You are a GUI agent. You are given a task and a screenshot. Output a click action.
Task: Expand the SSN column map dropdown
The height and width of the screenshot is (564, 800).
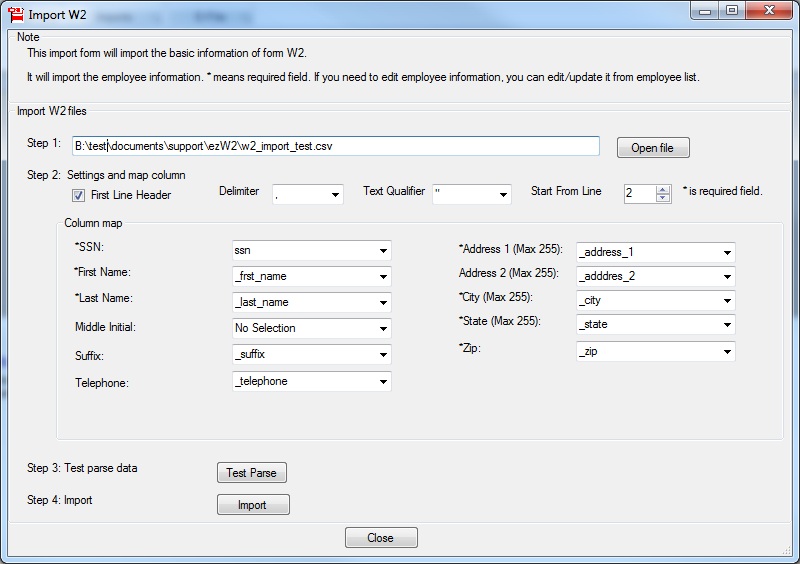coord(383,250)
